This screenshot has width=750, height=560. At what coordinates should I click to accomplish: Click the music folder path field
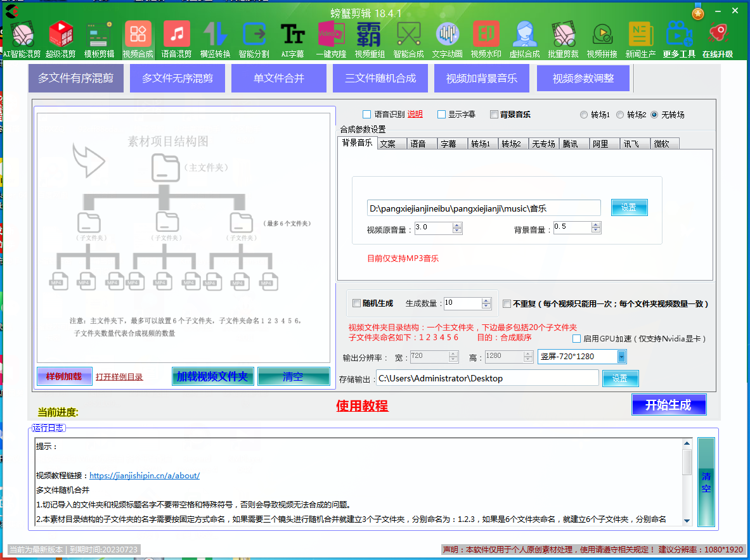click(x=484, y=208)
